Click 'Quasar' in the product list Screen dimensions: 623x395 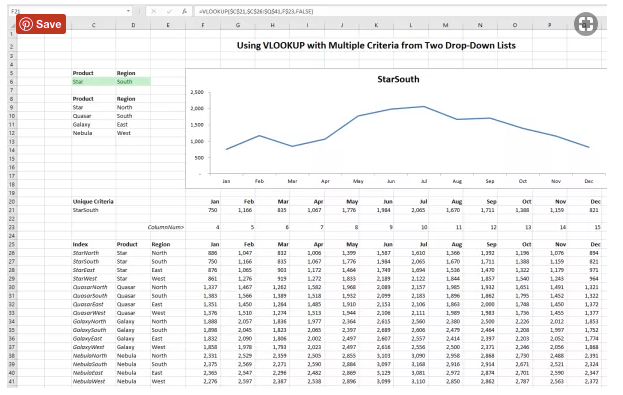point(82,116)
